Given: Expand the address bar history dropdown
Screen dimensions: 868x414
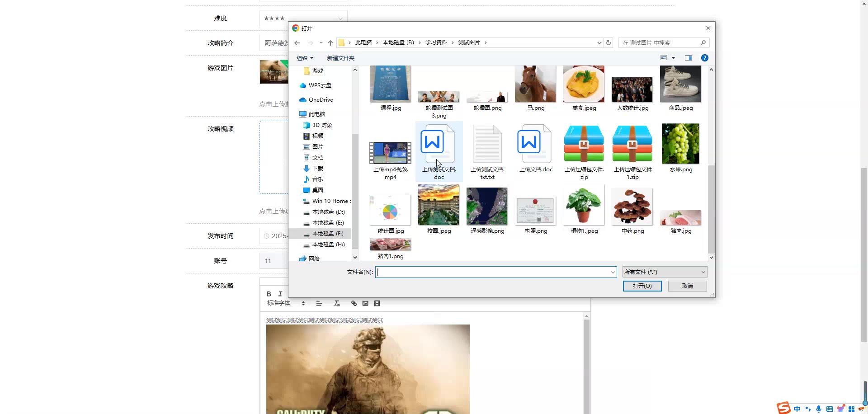Looking at the screenshot, I should (x=599, y=43).
